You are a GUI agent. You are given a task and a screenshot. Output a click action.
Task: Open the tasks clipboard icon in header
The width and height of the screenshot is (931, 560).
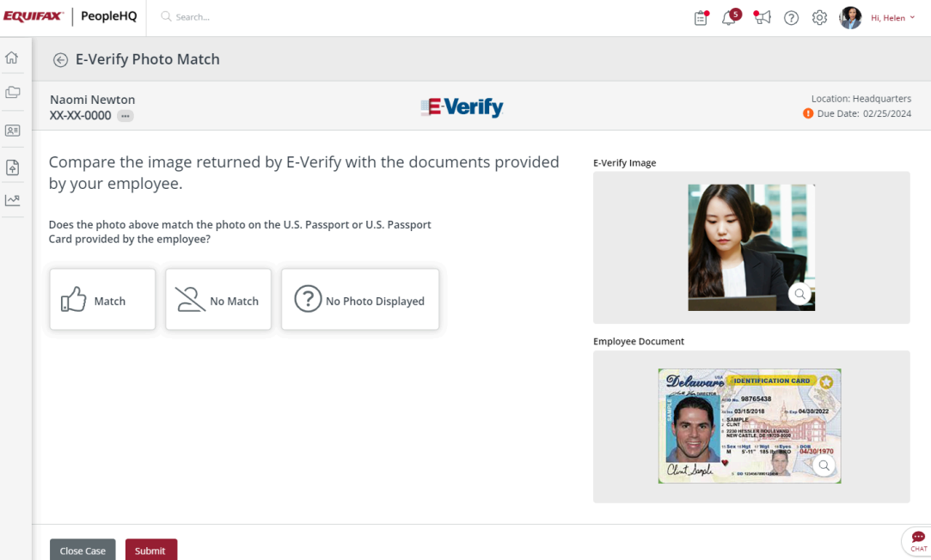[701, 17]
